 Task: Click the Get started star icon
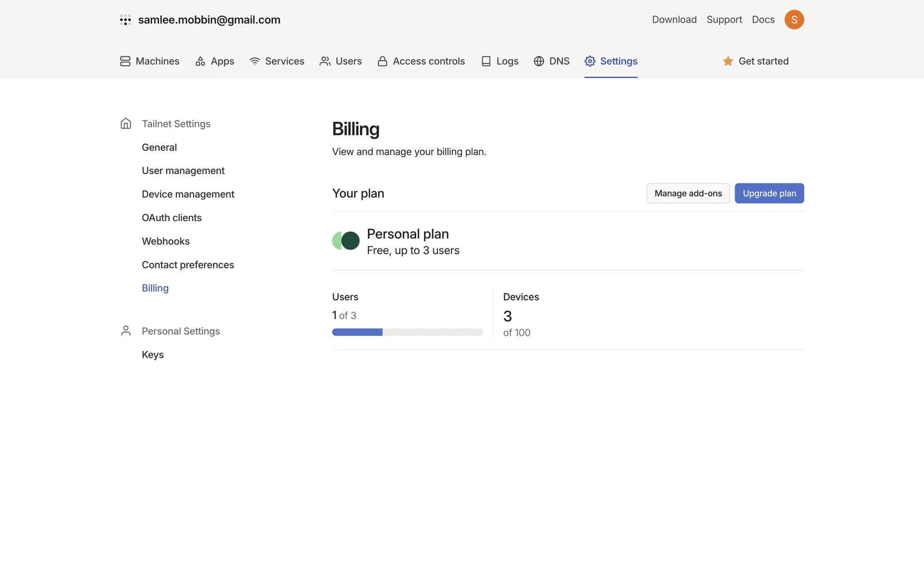point(728,61)
